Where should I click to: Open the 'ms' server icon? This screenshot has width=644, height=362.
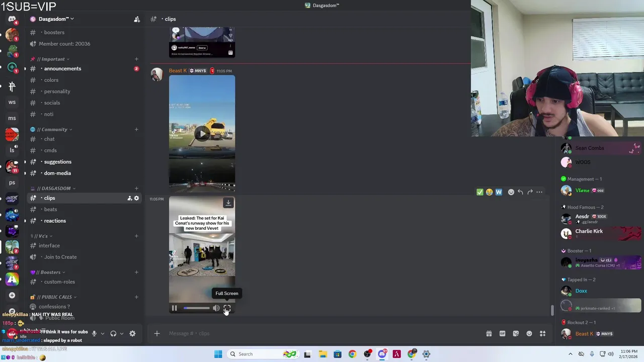(12, 118)
